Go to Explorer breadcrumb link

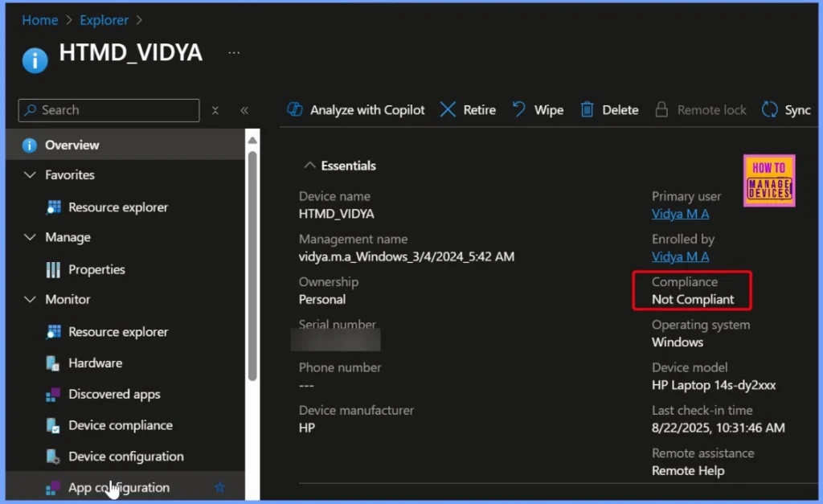[x=104, y=20]
